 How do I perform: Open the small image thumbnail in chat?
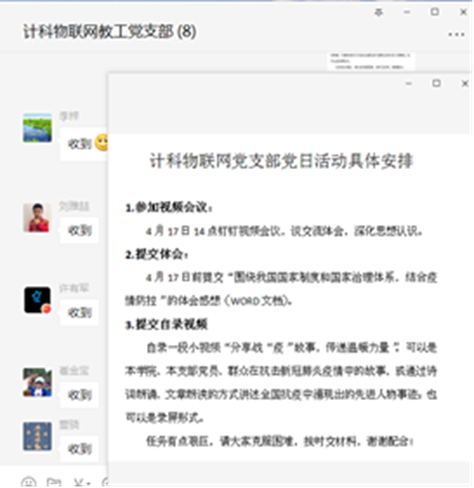(371, 61)
